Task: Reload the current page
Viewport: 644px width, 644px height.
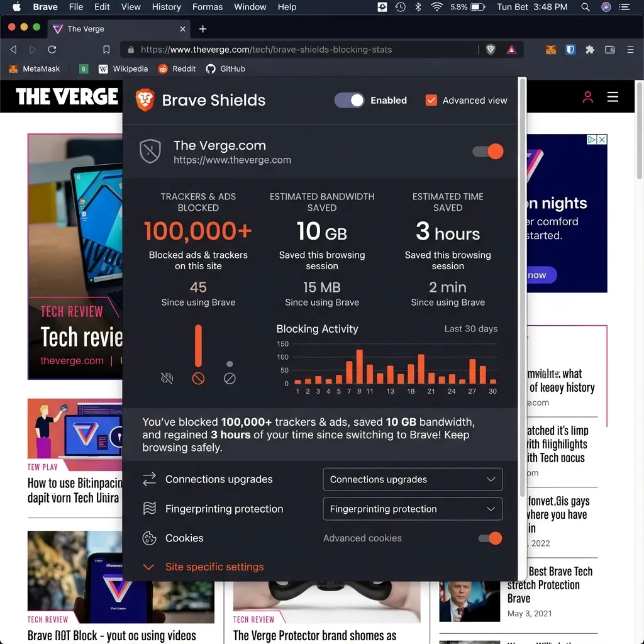Action: point(52,49)
